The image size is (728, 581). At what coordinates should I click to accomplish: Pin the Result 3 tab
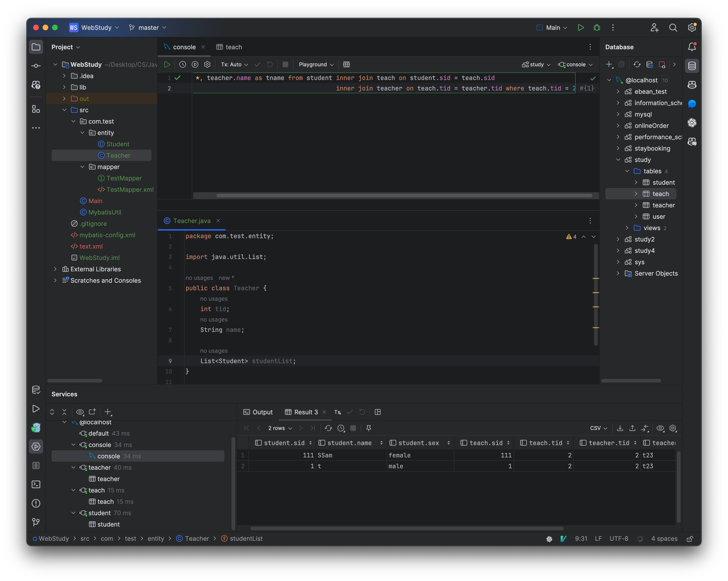pos(368,428)
